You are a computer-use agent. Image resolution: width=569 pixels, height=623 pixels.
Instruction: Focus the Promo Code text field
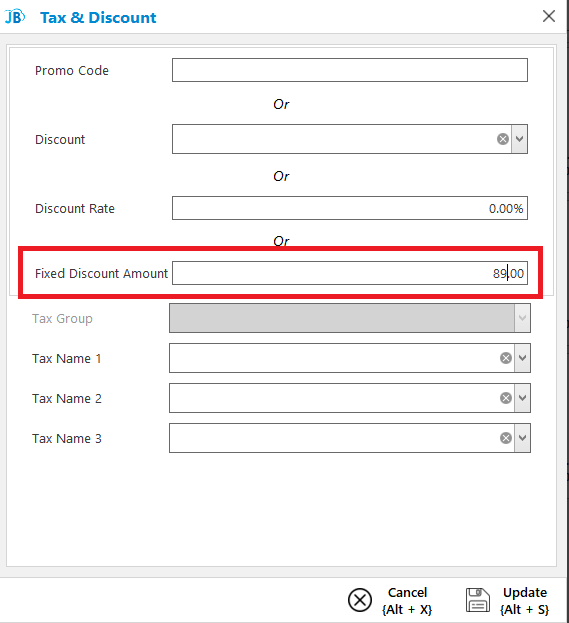click(350, 70)
